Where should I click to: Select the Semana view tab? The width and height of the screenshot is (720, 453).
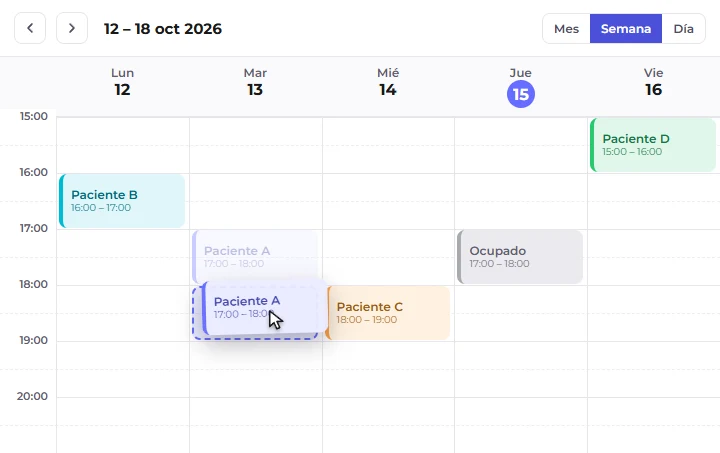point(626,29)
